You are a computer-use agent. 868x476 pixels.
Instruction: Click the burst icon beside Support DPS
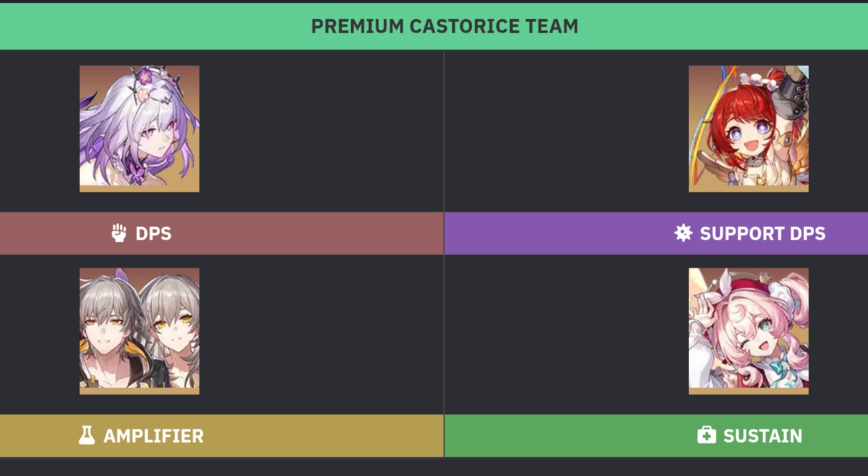pos(683,233)
